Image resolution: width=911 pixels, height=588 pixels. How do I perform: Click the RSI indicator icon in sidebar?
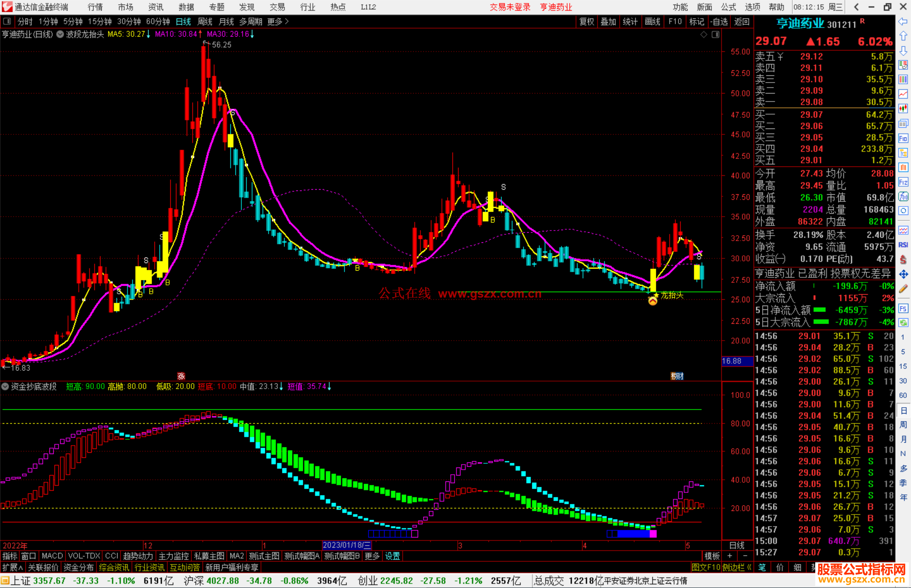(903, 245)
